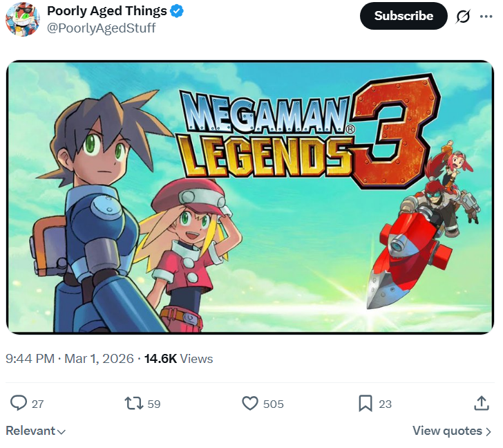Expand the Relevant sort dropdown
Viewport: 503px width, 448px height.
[x=36, y=431]
